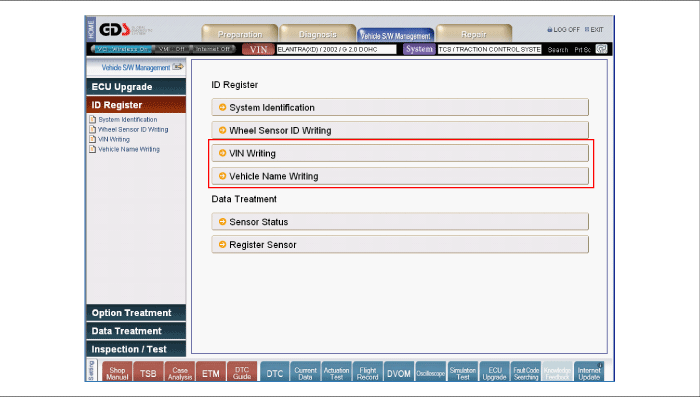Switch to the Diagnosis tab

(318, 34)
